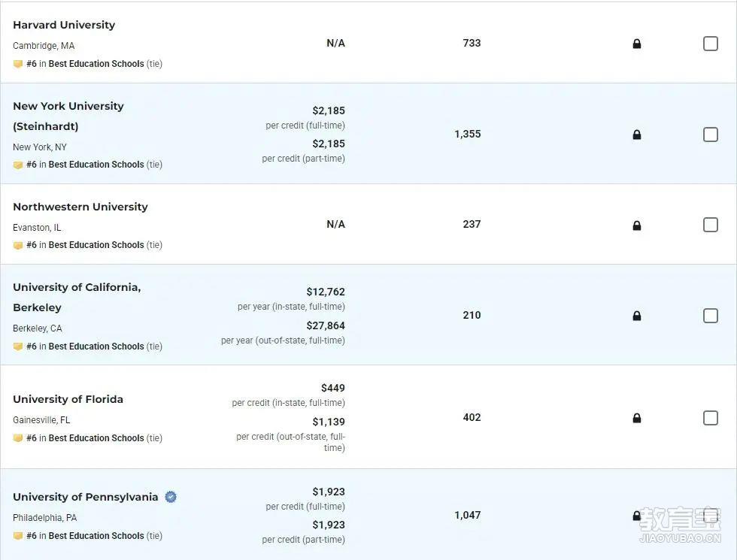Check the compare box for New York University

710,135
